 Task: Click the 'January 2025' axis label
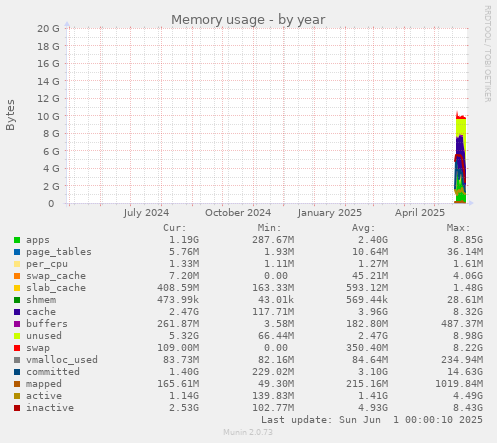coord(330,213)
